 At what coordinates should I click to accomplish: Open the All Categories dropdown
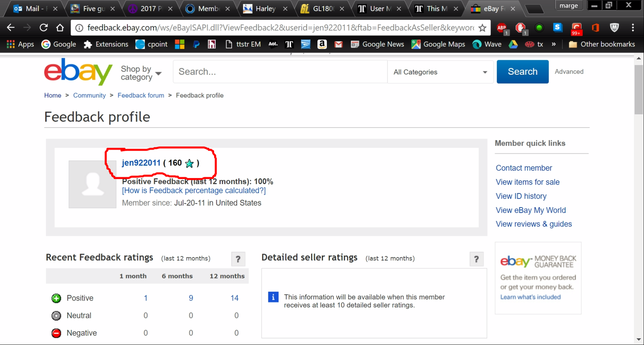click(440, 72)
